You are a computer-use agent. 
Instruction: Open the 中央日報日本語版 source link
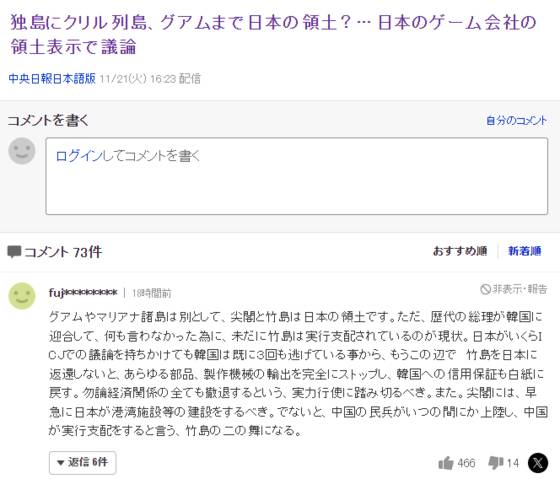tap(52, 78)
